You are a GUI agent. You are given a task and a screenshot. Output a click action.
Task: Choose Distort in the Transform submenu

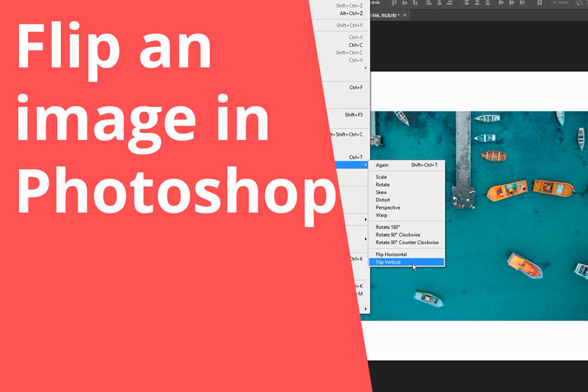tap(407, 200)
